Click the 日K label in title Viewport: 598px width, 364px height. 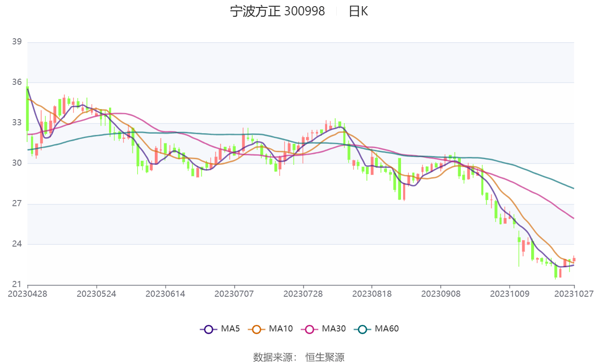[358, 11]
